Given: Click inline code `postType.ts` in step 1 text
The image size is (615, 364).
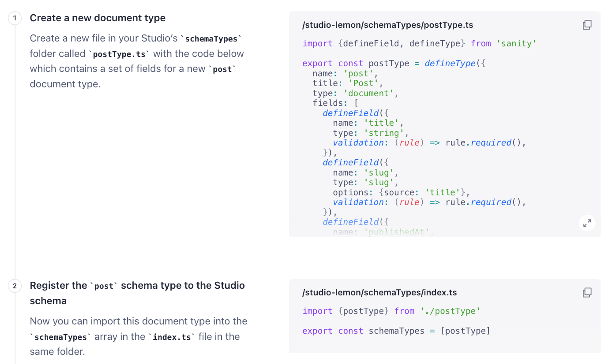Looking at the screenshot, I should [119, 54].
